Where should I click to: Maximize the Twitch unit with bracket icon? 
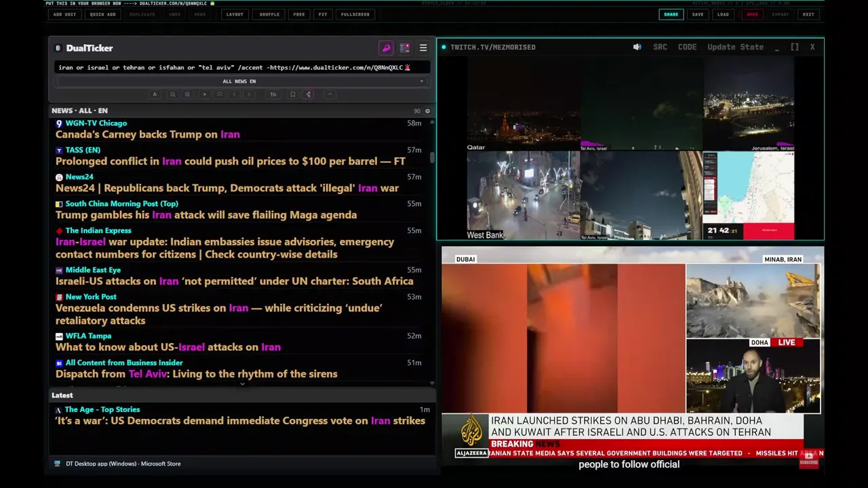tap(794, 47)
